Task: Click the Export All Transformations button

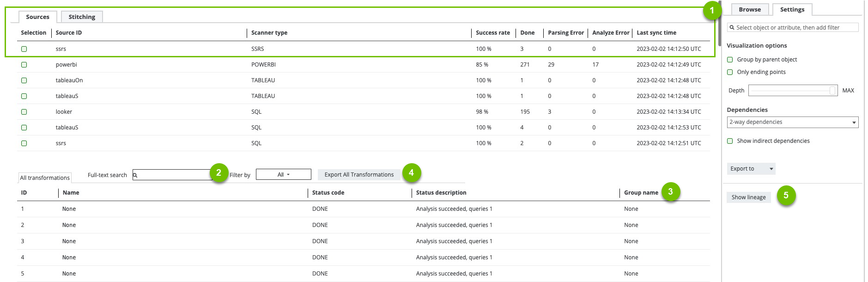Action: tap(359, 175)
